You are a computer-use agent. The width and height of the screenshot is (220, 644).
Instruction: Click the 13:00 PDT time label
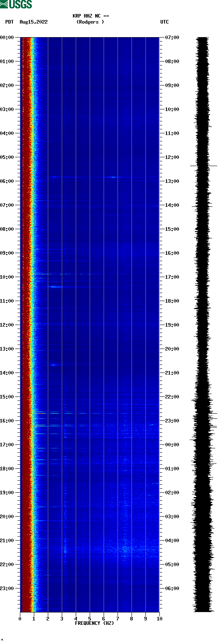(7, 349)
